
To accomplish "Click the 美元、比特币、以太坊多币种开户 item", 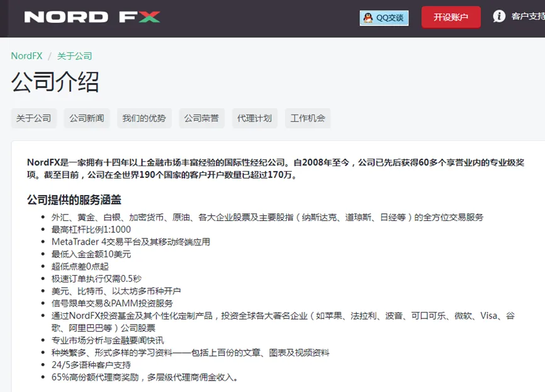I will click(x=116, y=291).
